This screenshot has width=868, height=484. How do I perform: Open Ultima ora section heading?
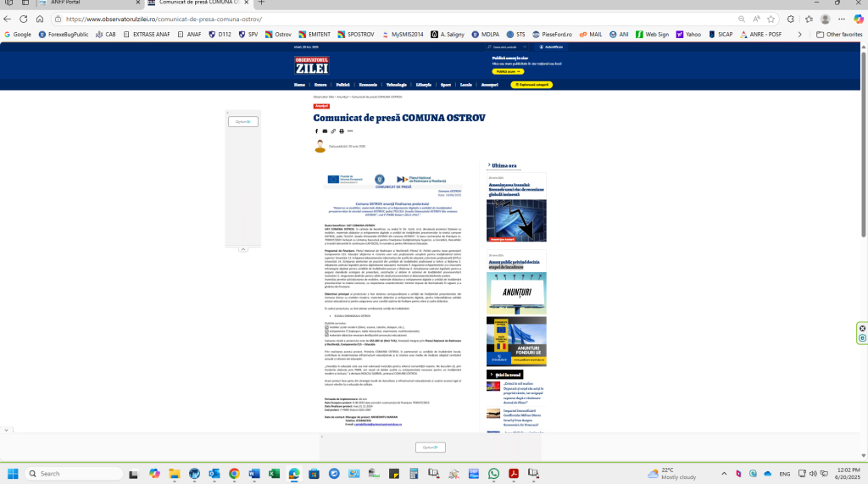pyautogui.click(x=504, y=165)
